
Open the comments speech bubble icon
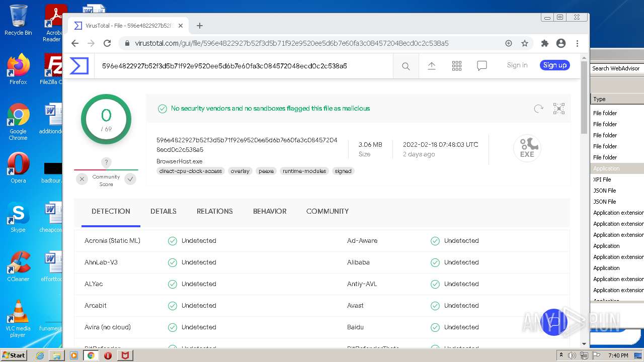click(482, 66)
